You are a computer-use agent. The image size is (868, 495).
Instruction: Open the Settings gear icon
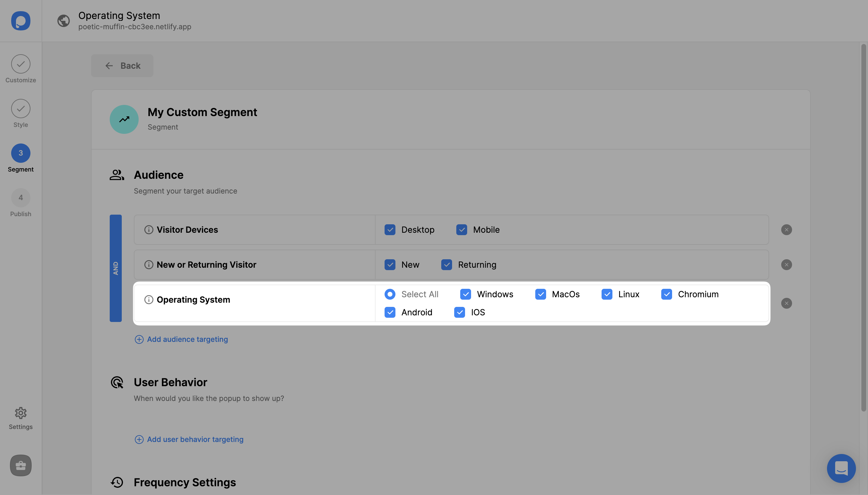point(21,413)
